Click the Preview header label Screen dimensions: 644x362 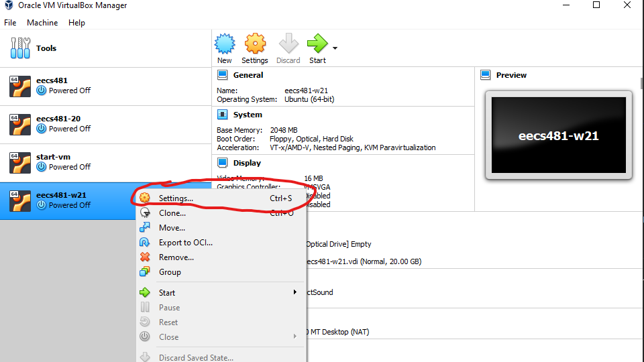coord(511,75)
